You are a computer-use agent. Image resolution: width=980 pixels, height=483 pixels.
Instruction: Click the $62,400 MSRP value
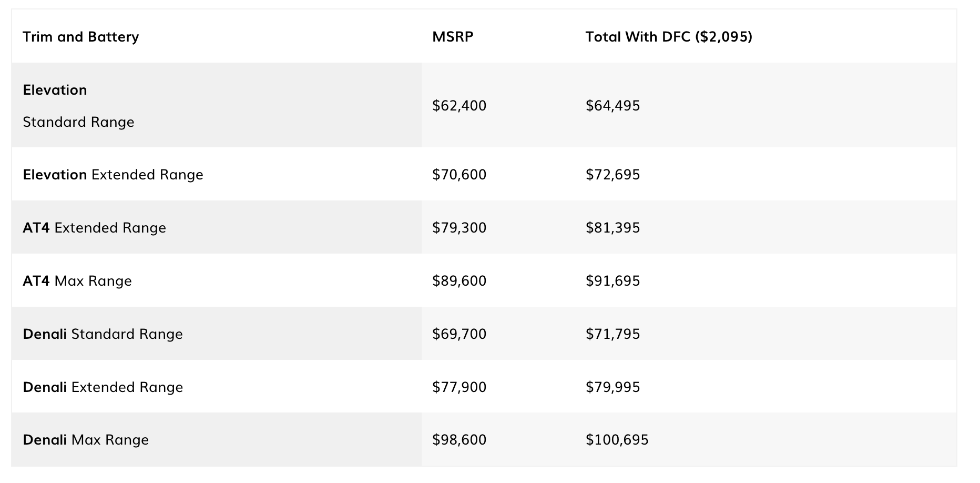click(x=459, y=106)
